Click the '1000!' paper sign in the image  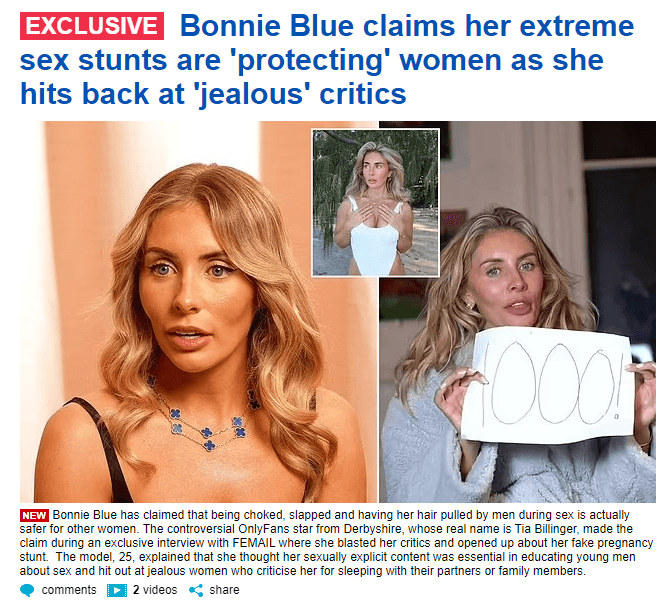pos(546,385)
